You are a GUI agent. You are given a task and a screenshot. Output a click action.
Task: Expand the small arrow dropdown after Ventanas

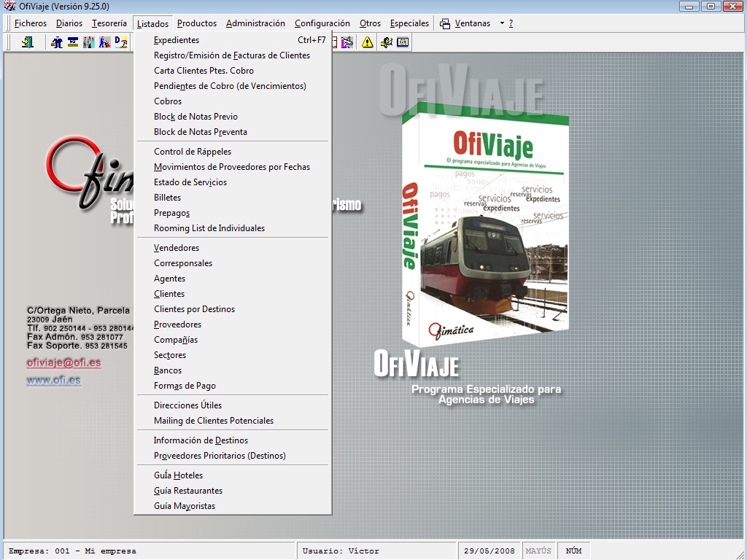pos(502,23)
